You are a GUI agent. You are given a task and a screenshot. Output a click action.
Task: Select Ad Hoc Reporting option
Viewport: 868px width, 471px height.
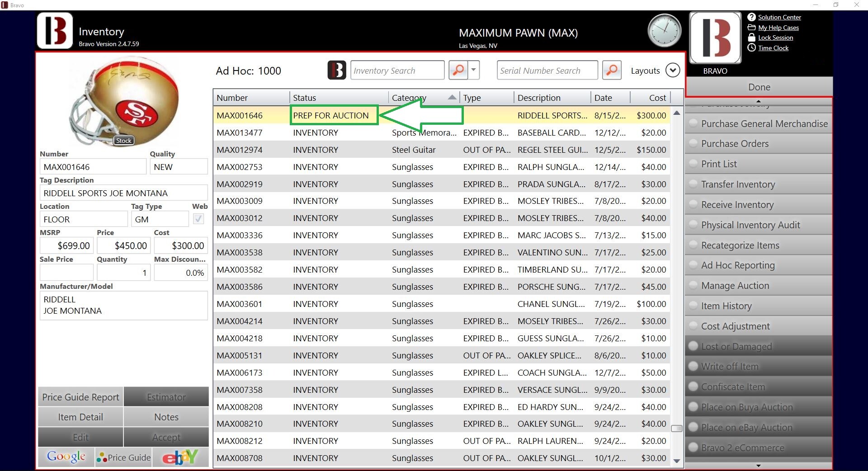pos(759,265)
